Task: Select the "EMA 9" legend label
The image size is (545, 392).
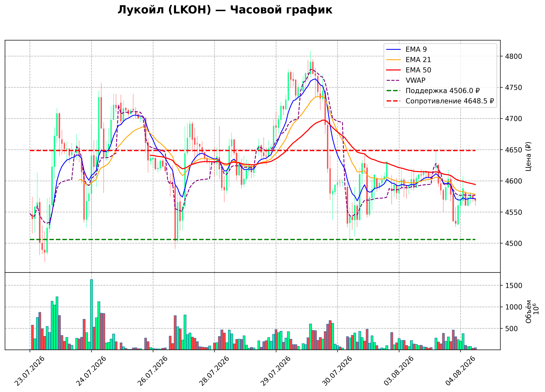Action: click(416, 49)
